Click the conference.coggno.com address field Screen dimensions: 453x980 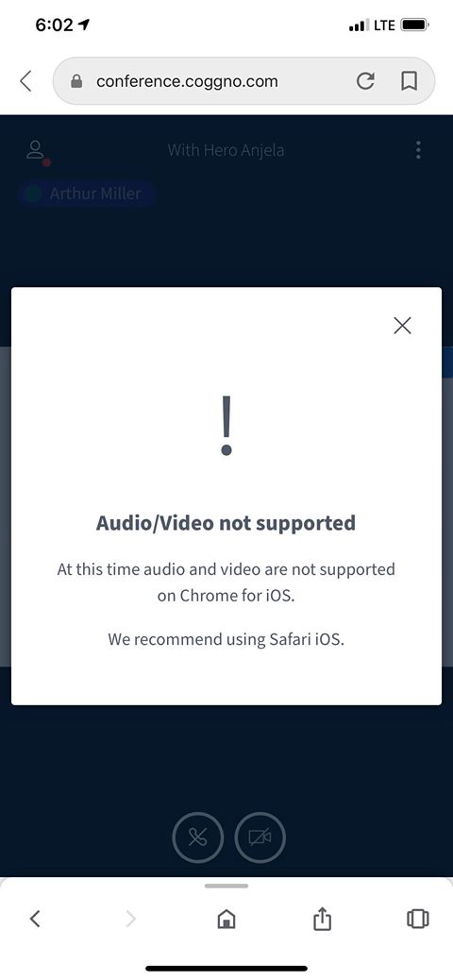[243, 80]
